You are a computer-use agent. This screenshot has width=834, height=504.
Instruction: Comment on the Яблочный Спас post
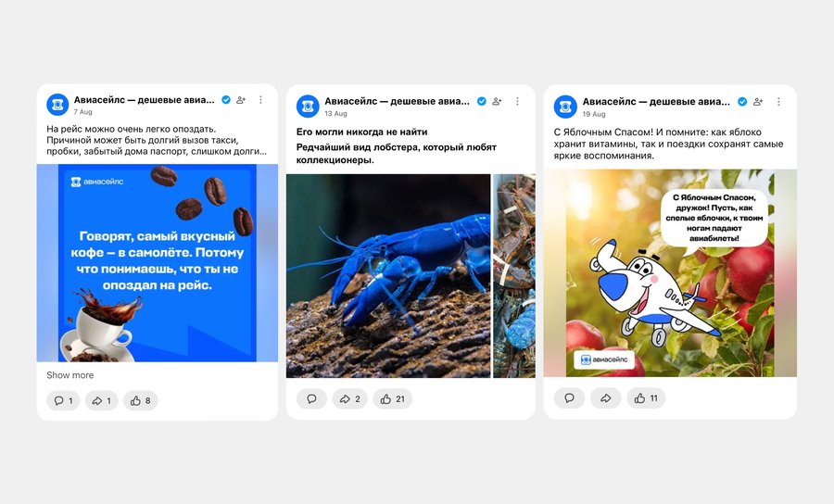click(569, 397)
